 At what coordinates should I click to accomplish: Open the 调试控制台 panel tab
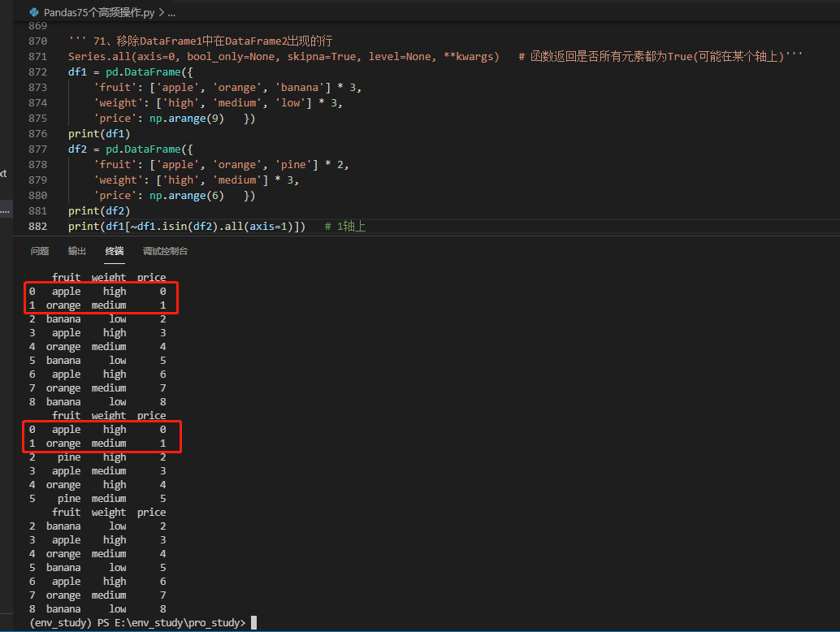165,251
